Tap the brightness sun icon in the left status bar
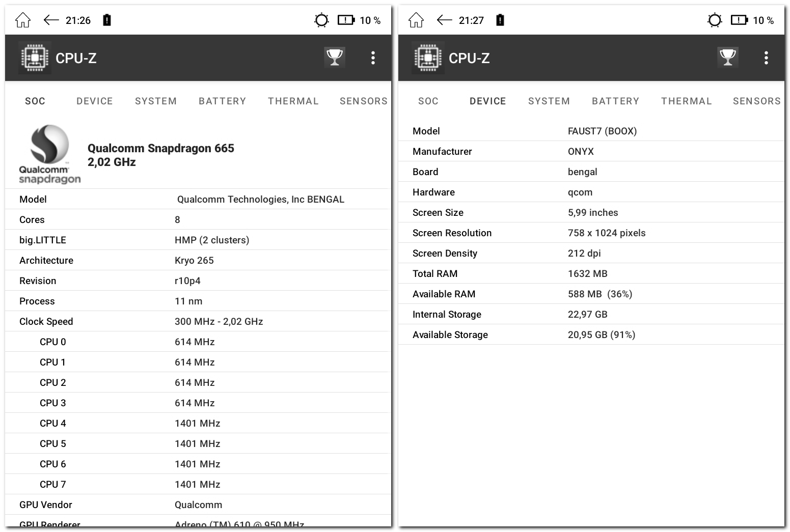Image resolution: width=790 pixels, height=532 pixels. coord(321,20)
